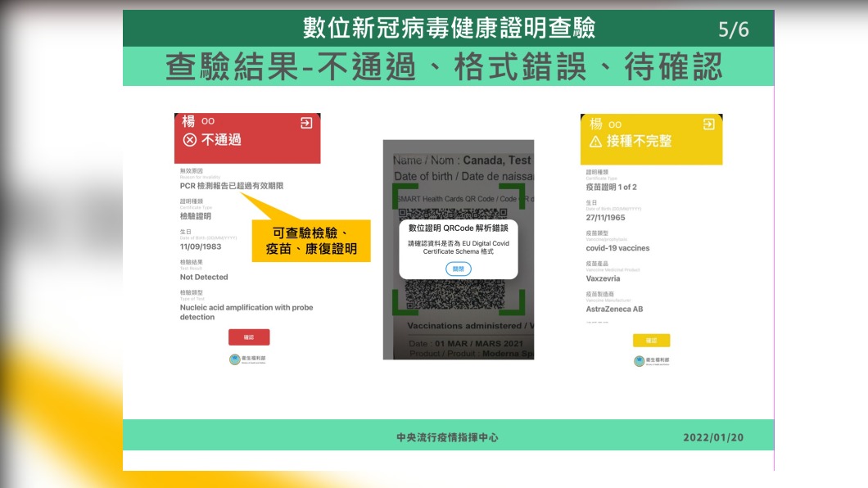Click the AstraZeneca AB manufacturer value
Viewport: 868px width, 488px height.
pos(614,310)
